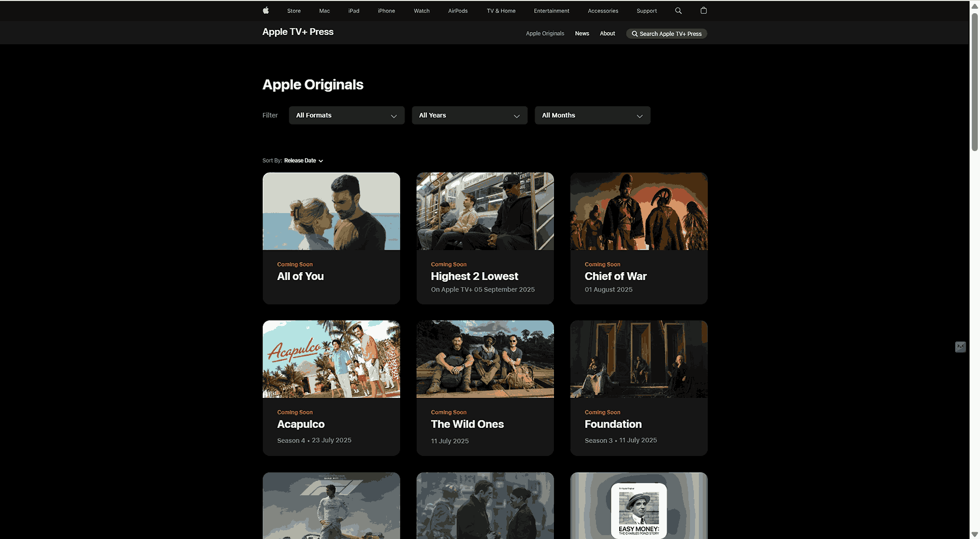980x539 pixels.
Task: Open the Entertainment menu item
Action: click(551, 11)
